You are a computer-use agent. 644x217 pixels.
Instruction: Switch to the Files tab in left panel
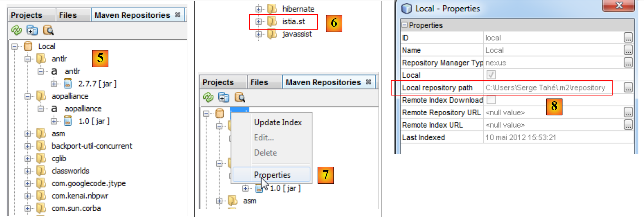point(68,15)
